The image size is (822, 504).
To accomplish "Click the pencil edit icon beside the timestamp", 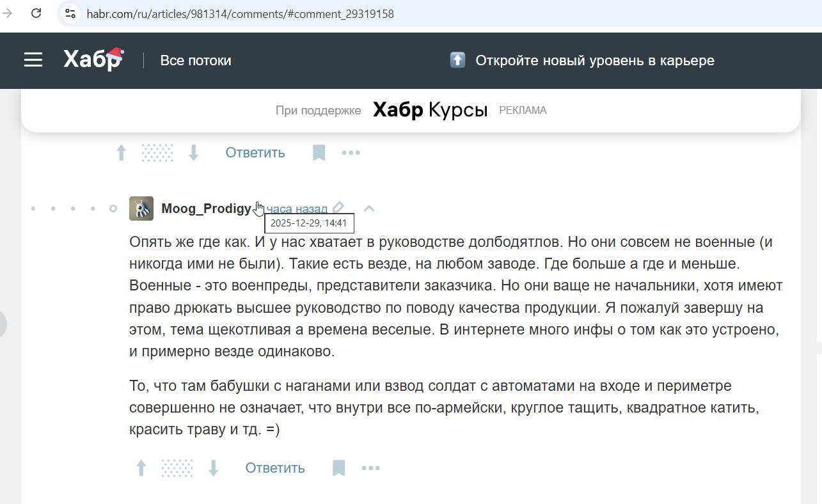I will pos(338,207).
